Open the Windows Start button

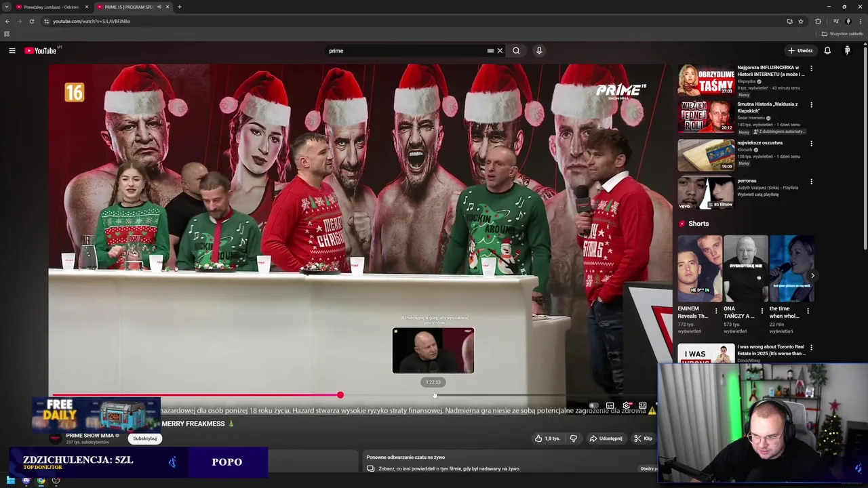coord(11,481)
